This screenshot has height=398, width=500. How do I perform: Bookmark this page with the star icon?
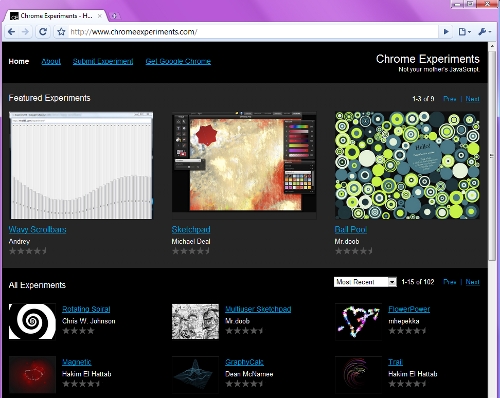pos(61,32)
